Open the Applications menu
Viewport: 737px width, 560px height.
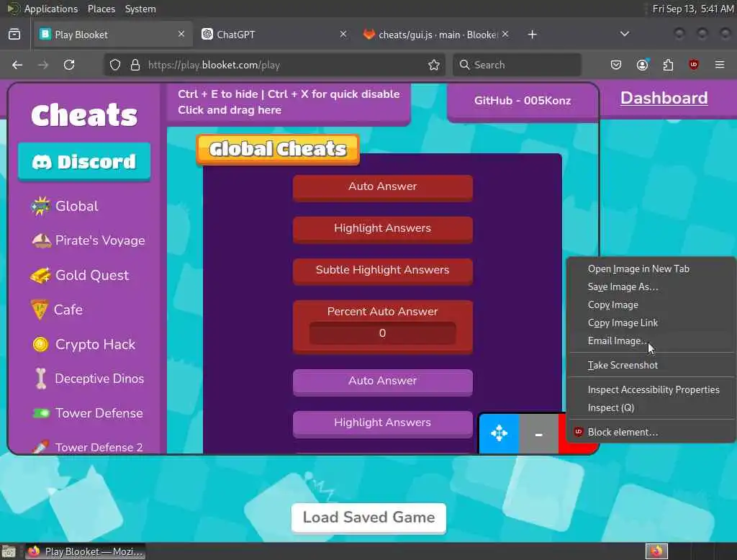click(51, 9)
